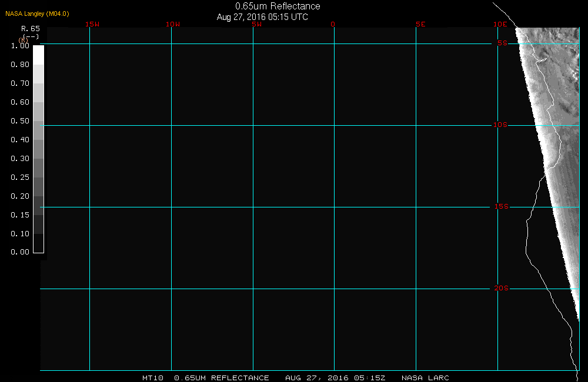This screenshot has width=588, height=382.
Task: Click the '15W' longitude label
Action: [x=92, y=24]
